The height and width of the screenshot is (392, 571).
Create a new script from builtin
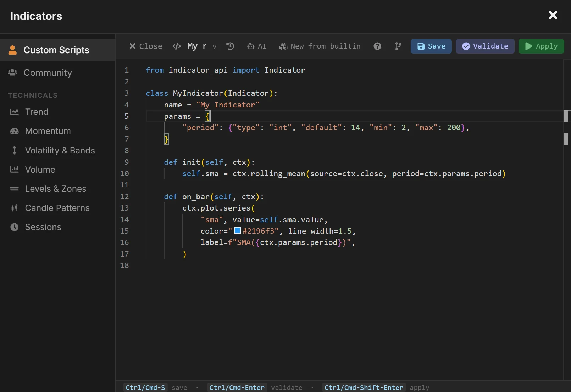click(x=320, y=46)
